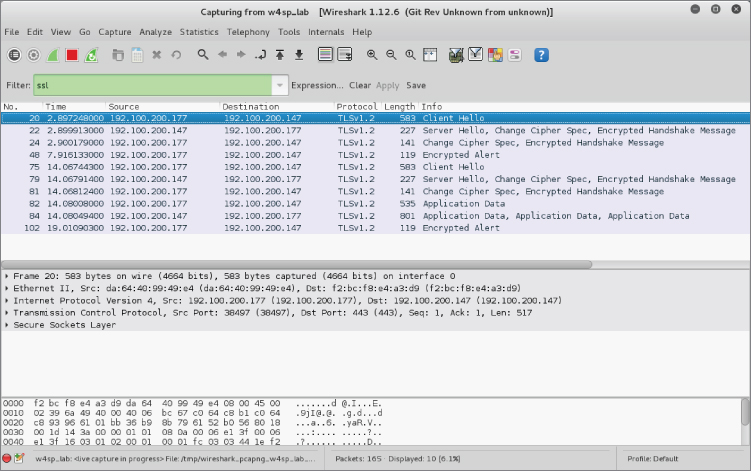Toggle packet list colorization

click(x=325, y=55)
